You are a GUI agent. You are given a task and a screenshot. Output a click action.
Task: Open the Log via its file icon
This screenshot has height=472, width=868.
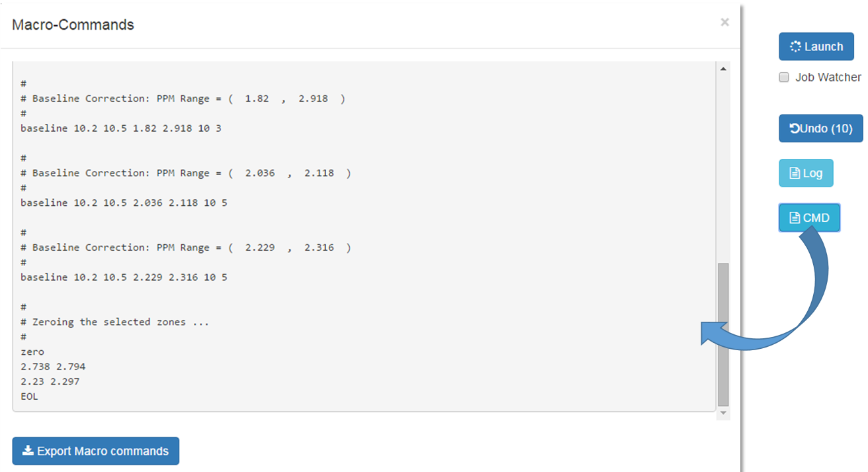pyautogui.click(x=795, y=173)
